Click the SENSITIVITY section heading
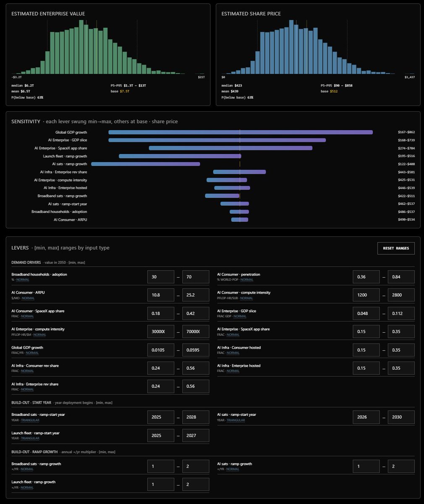Viewport: 424px width, 504px height. click(26, 121)
